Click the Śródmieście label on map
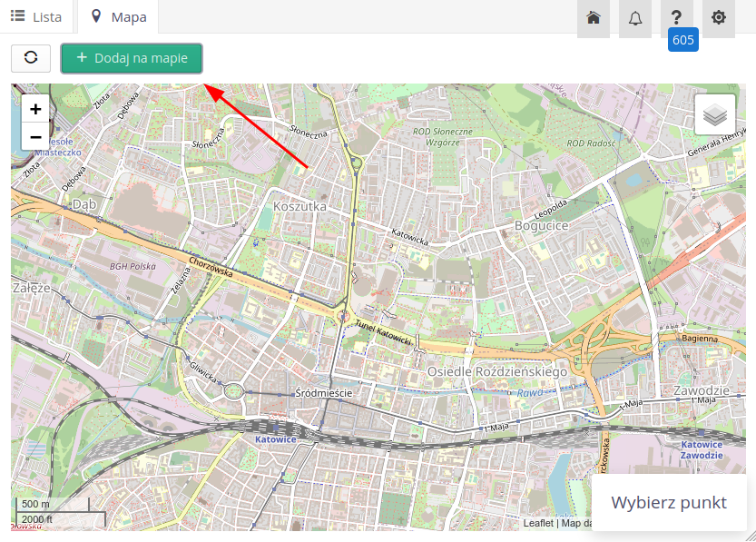Viewport: 756px width, 542px height. pyautogui.click(x=323, y=393)
